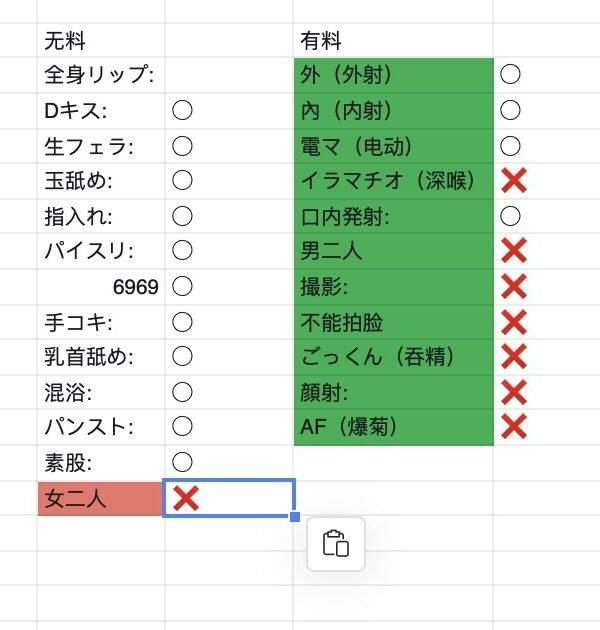Click the circle mark next to 電マ（电动）
The image size is (600, 630).
(510, 145)
